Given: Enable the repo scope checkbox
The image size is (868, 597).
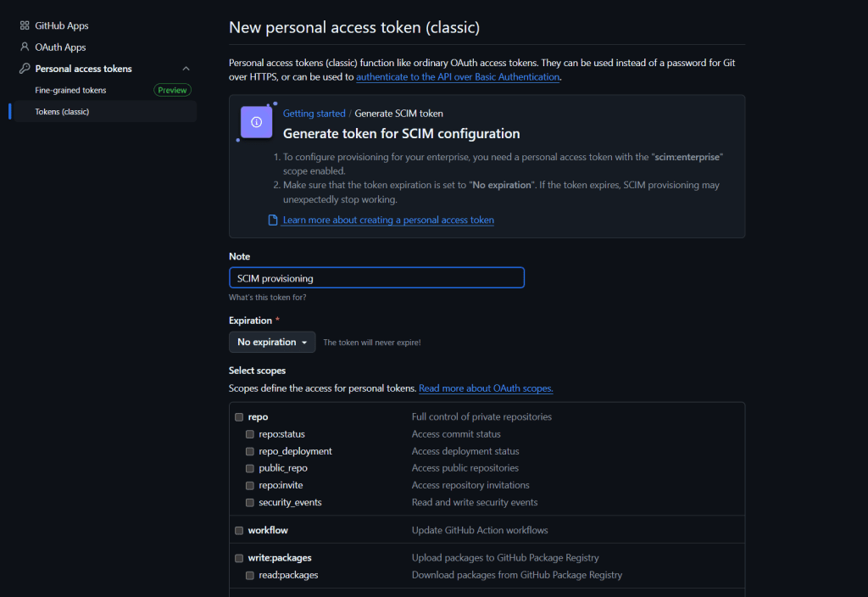Looking at the screenshot, I should pos(239,417).
